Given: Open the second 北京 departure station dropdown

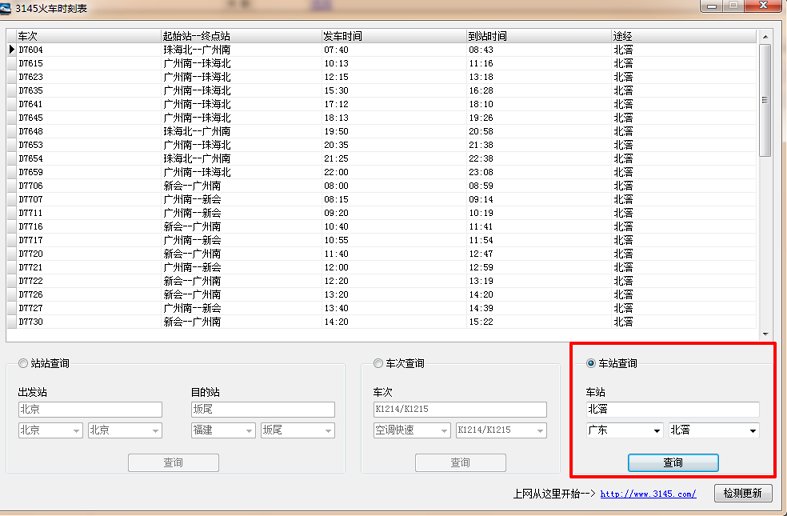Looking at the screenshot, I should (x=125, y=430).
